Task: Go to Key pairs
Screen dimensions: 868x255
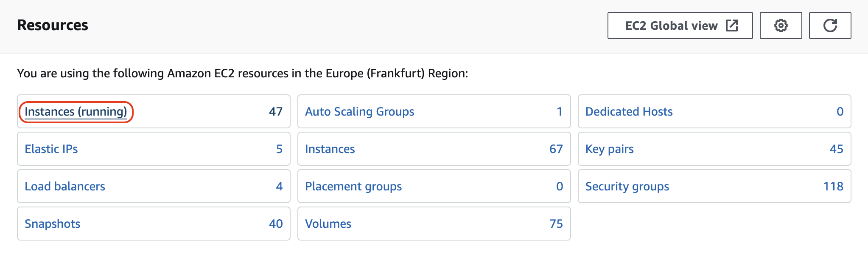Action: pos(609,149)
